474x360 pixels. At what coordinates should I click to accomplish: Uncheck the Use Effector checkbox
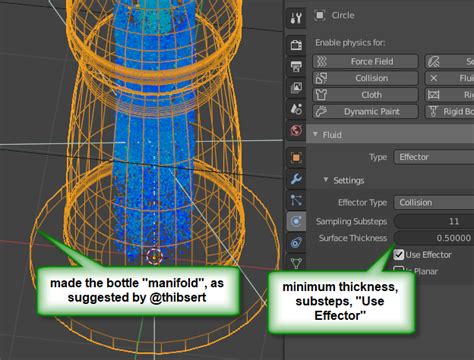point(399,255)
